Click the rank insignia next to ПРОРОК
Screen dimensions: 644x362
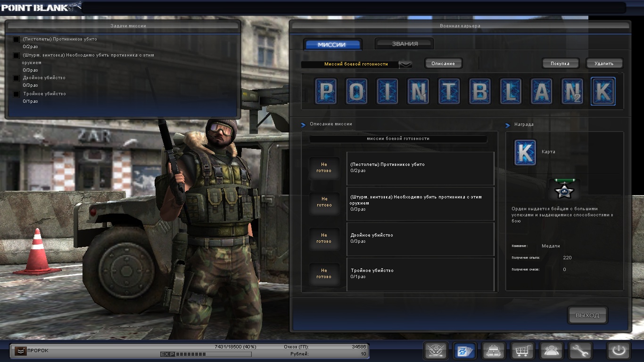[x=20, y=350]
